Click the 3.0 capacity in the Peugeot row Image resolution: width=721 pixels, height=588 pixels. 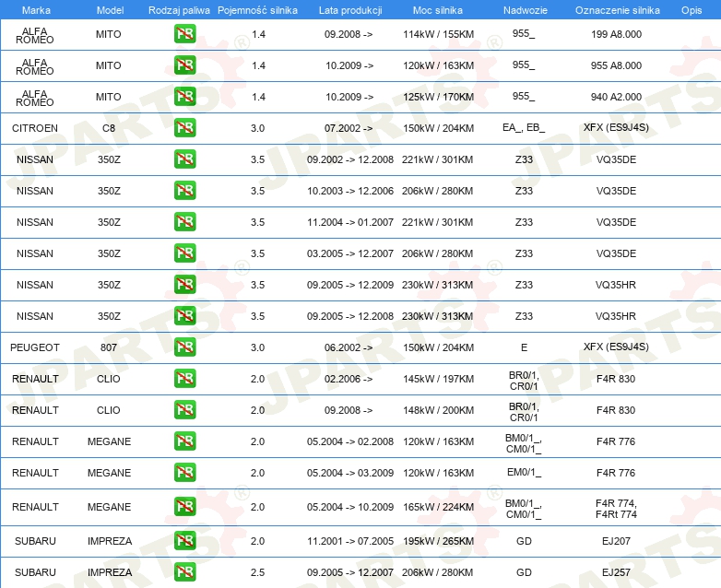tap(257, 347)
